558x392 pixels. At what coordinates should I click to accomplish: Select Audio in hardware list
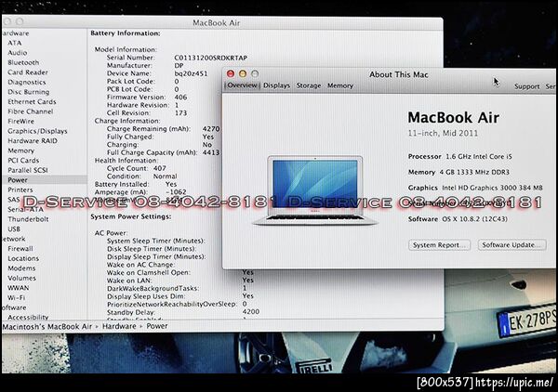point(17,53)
